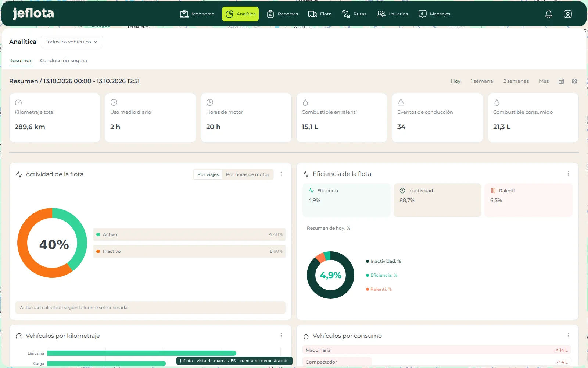Click the jeflota logo
Viewport: 588px width, 368px height.
33,14
